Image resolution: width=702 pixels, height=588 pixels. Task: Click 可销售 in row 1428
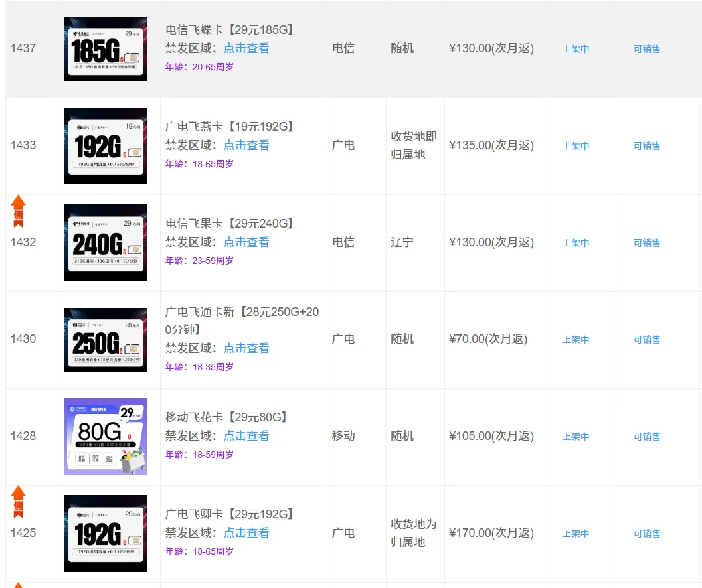coord(647,436)
